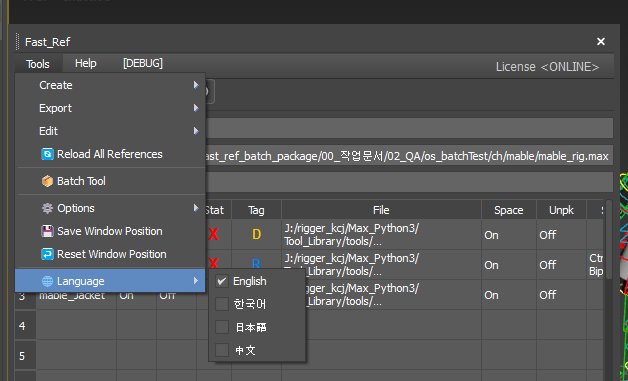Click first row's Unpk Off cell

point(562,235)
